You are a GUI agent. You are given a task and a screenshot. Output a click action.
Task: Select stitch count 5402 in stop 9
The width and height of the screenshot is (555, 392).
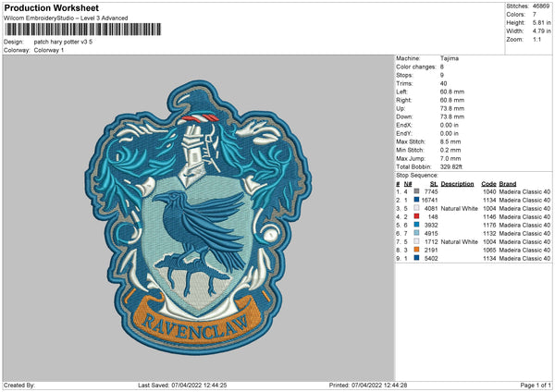coord(431,258)
